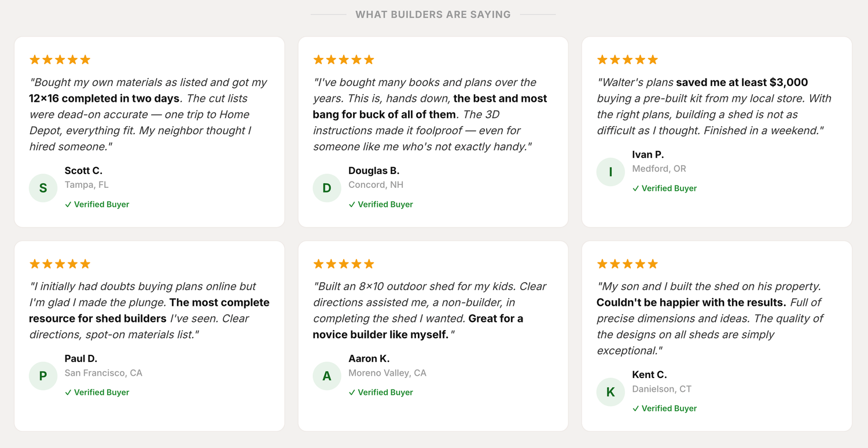868x448 pixels.
Task: Click the name Paul D.
Action: [x=81, y=359]
